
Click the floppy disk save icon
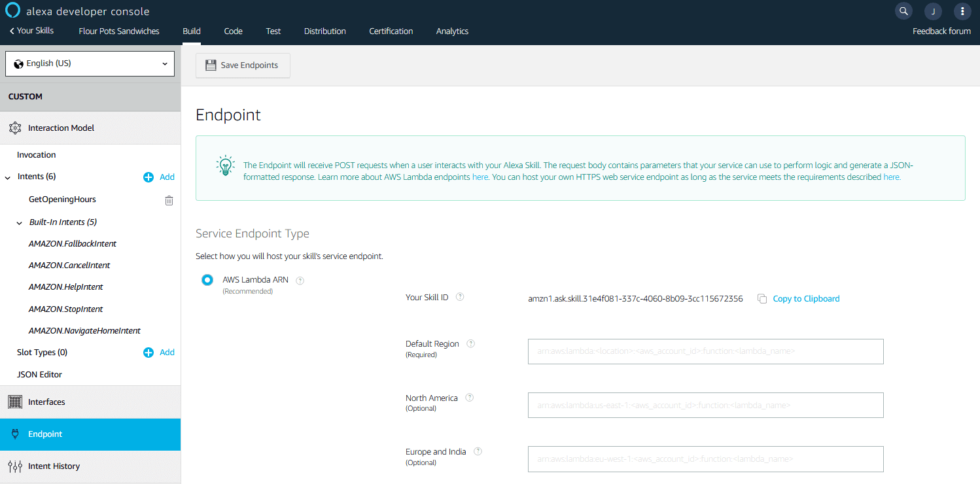(211, 65)
